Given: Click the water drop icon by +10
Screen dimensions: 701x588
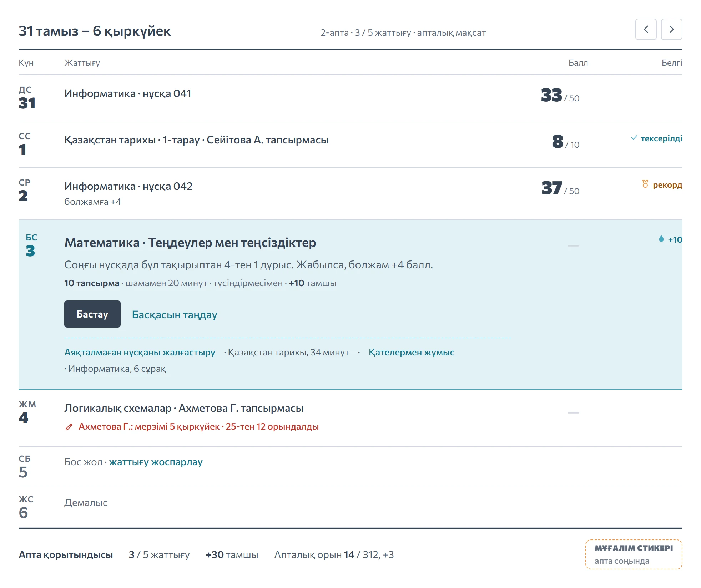Looking at the screenshot, I should [661, 239].
